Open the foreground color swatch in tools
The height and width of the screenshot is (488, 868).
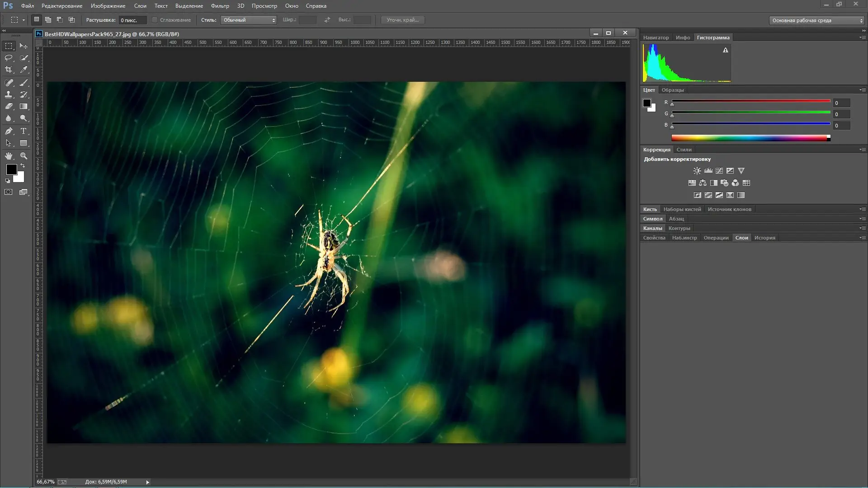tap(11, 169)
